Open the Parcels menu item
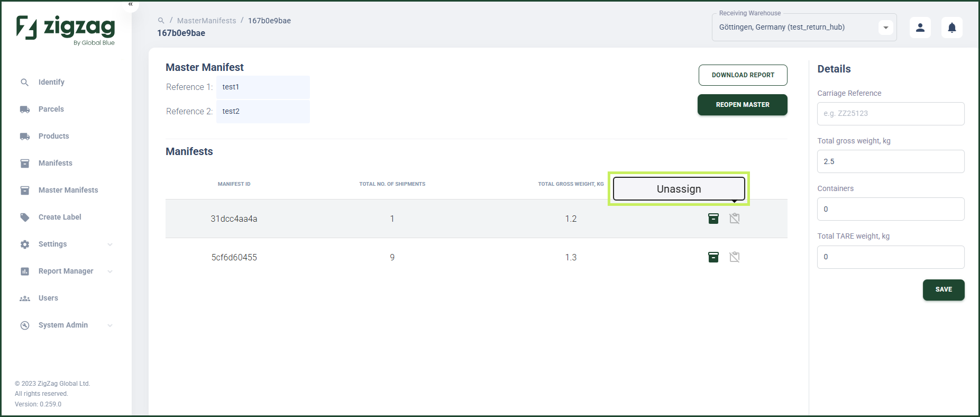Image resolution: width=980 pixels, height=417 pixels. (51, 110)
